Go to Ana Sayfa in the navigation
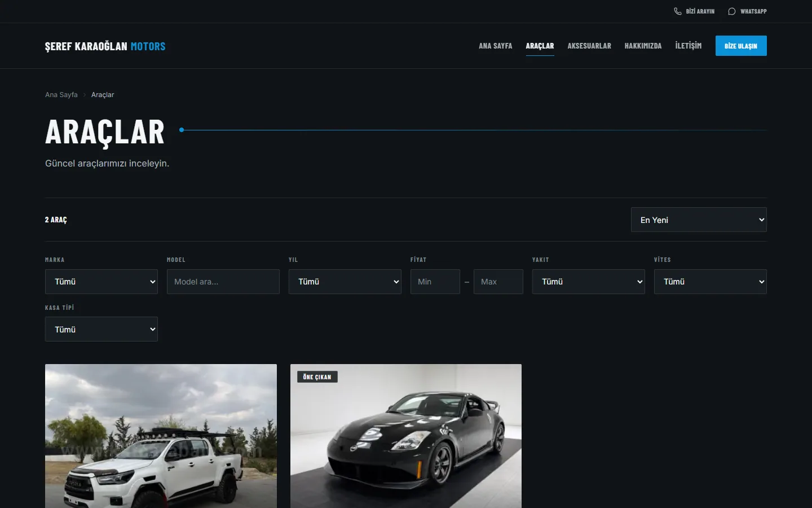This screenshot has height=508, width=812. click(496, 46)
